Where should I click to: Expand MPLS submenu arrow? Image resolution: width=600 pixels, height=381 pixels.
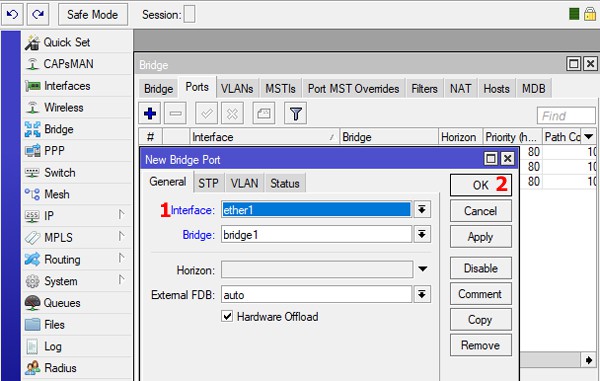pyautogui.click(x=122, y=236)
